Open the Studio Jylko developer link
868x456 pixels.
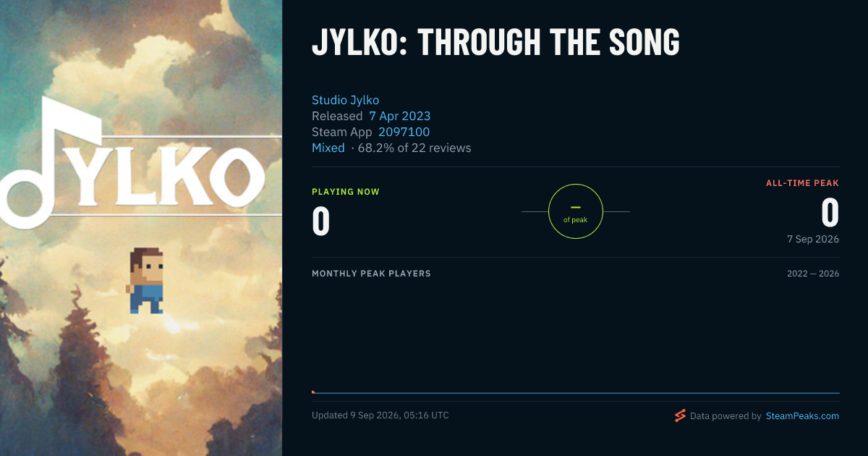(345, 100)
